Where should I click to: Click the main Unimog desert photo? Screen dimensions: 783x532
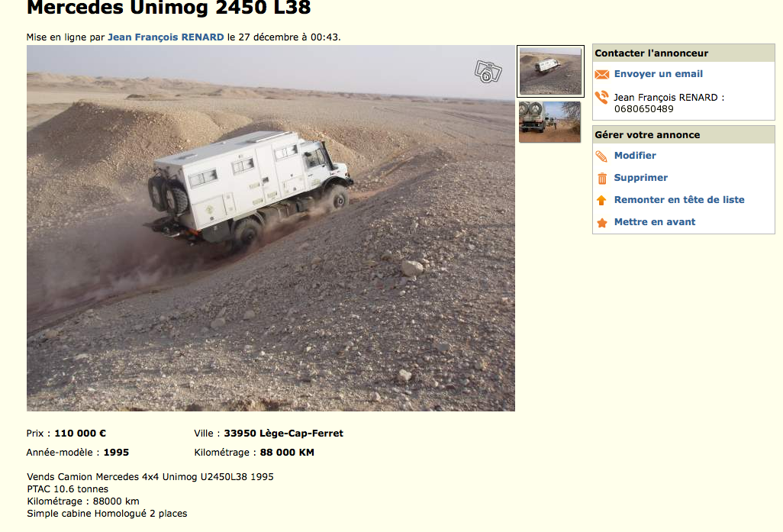coord(271,228)
